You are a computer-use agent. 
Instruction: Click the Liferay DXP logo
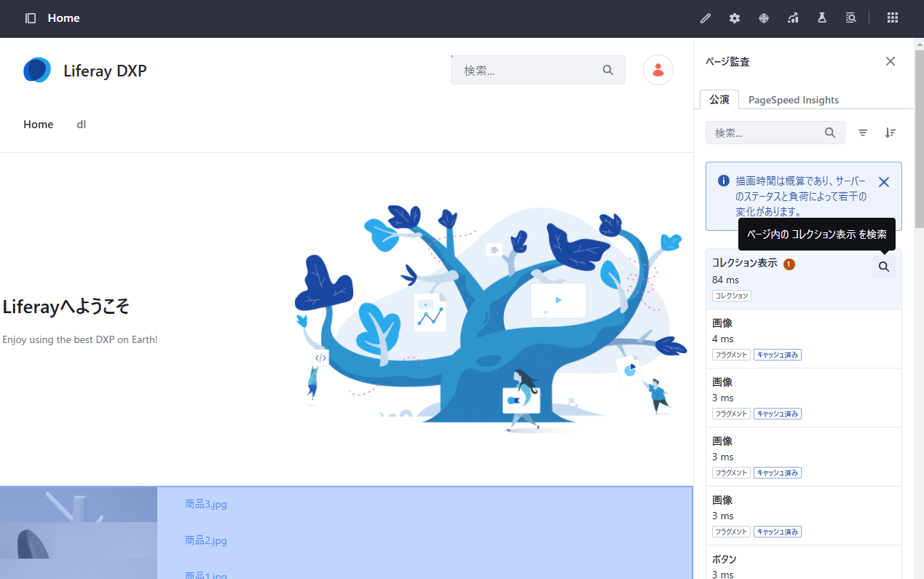click(37, 70)
